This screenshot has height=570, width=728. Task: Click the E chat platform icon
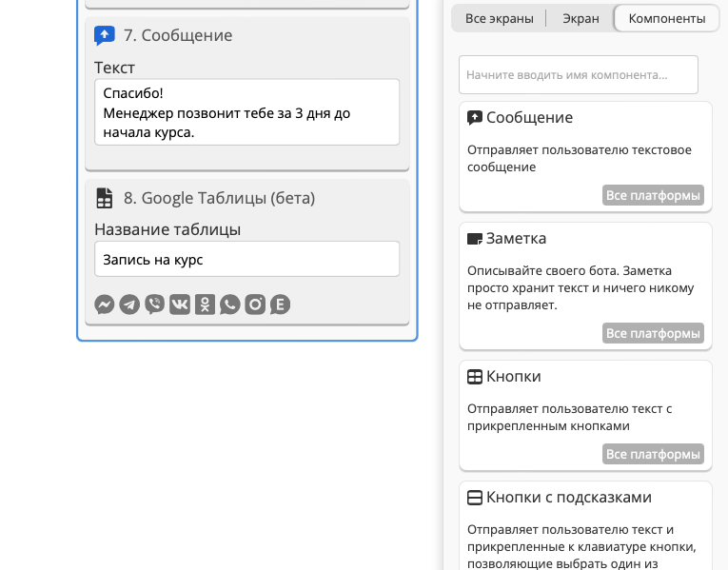click(280, 305)
